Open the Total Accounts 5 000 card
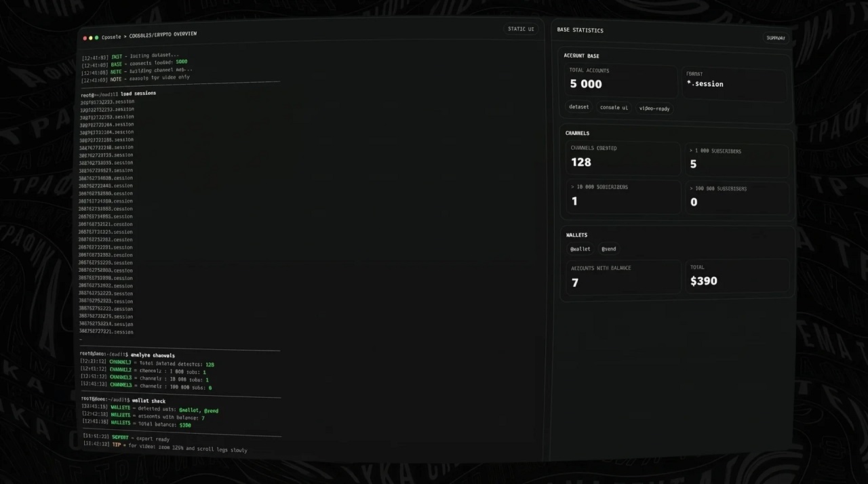This screenshot has height=484, width=868. click(x=620, y=80)
